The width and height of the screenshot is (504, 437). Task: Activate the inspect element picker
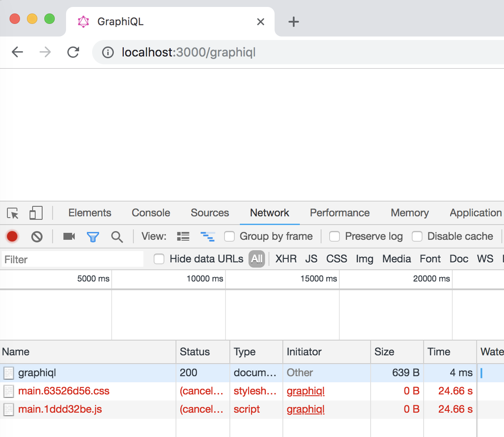13,213
